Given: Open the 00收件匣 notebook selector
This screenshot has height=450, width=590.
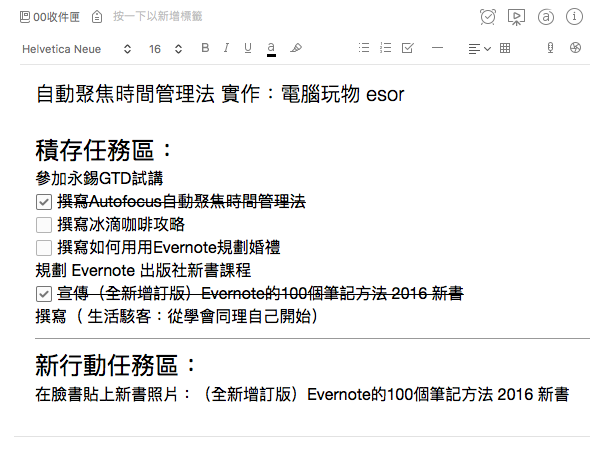Looking at the screenshot, I should pyautogui.click(x=50, y=17).
